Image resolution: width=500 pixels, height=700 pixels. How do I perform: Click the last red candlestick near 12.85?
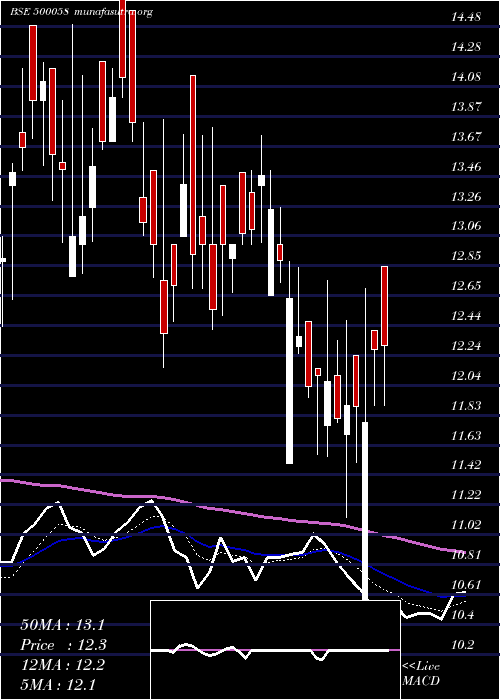coord(384,306)
